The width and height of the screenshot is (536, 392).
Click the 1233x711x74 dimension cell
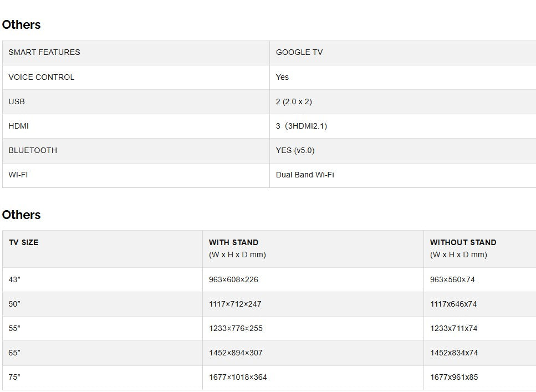(453, 328)
